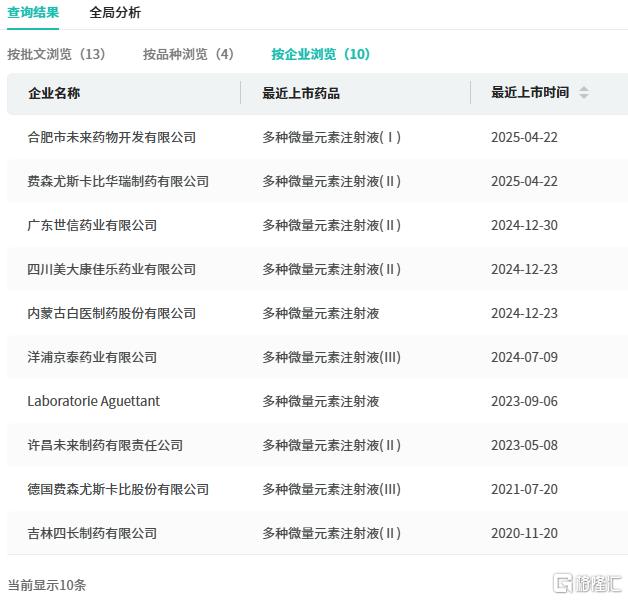Image resolution: width=628 pixels, height=600 pixels.
Task: Click the 当前显示10条 status text
Action: [x=47, y=585]
